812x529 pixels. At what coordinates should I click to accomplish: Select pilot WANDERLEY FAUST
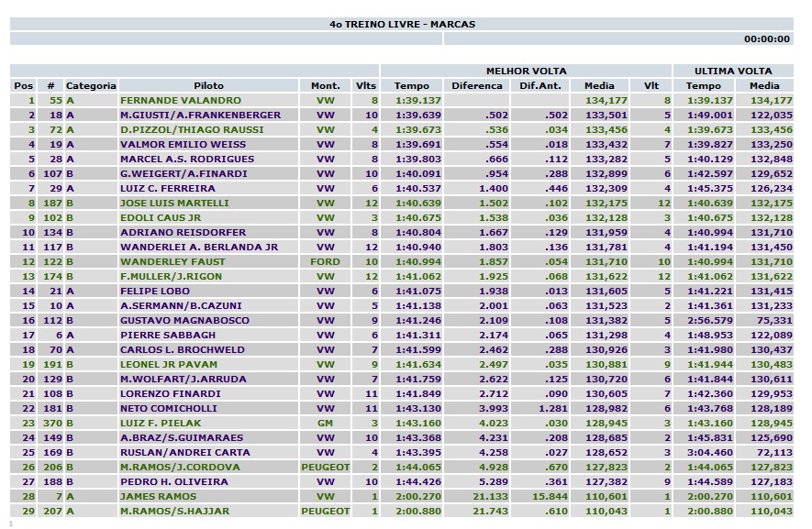coord(172,262)
